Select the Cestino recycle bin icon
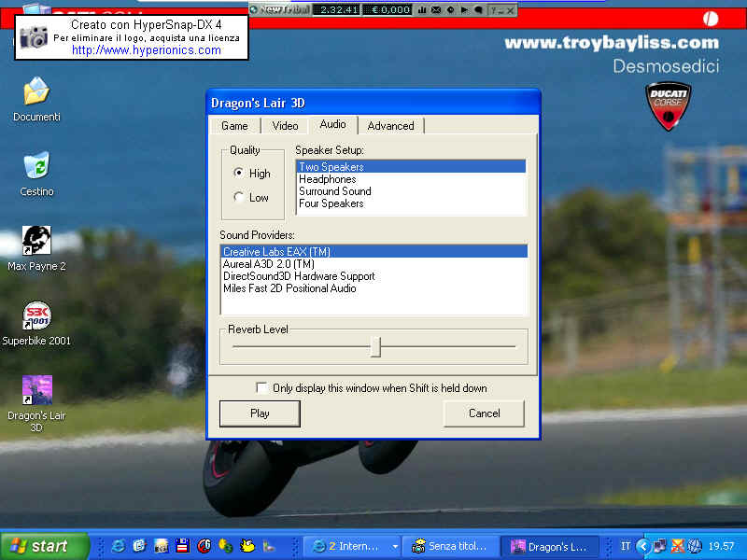Screen dimensions: 747x560 (36, 165)
